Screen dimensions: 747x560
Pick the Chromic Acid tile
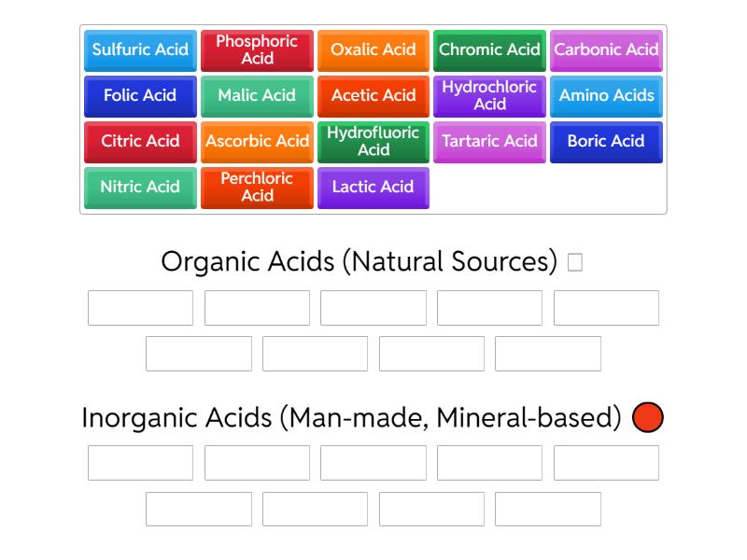(x=489, y=50)
